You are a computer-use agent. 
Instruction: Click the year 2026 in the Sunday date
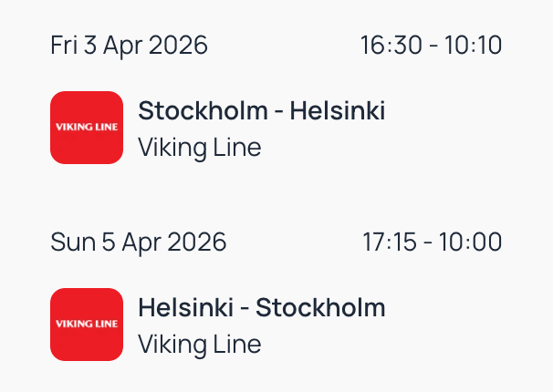[195, 242]
